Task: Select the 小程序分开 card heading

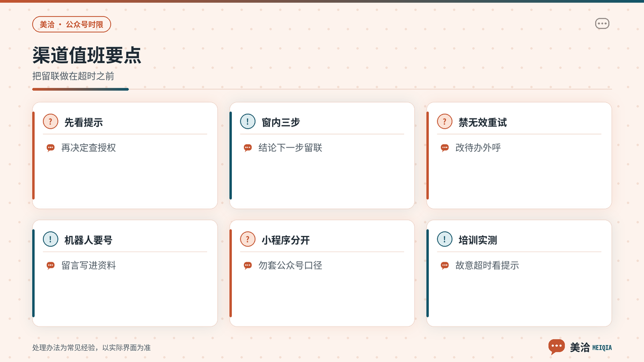Action: [x=286, y=240]
